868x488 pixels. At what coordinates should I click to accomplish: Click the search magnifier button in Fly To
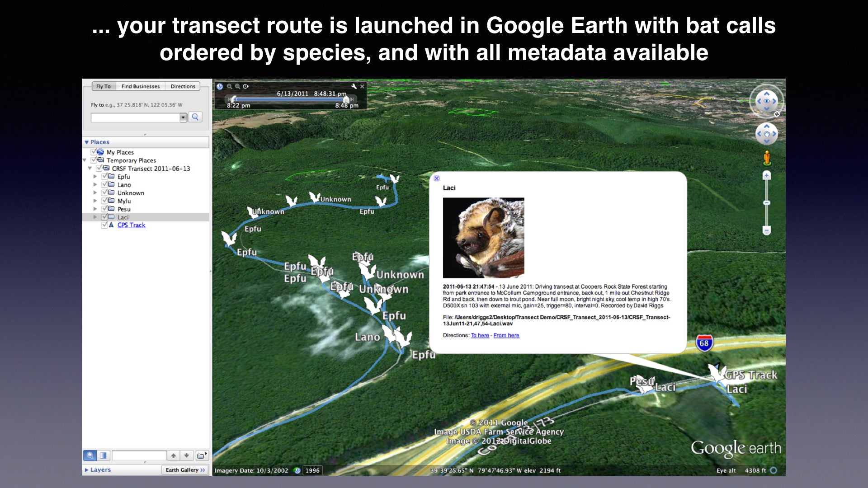[195, 117]
